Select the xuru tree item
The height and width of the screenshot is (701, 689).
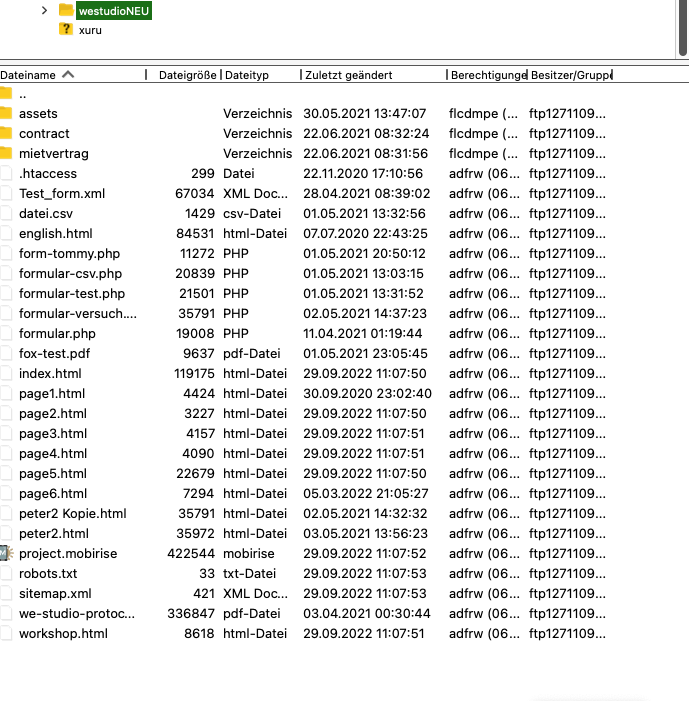click(x=90, y=30)
